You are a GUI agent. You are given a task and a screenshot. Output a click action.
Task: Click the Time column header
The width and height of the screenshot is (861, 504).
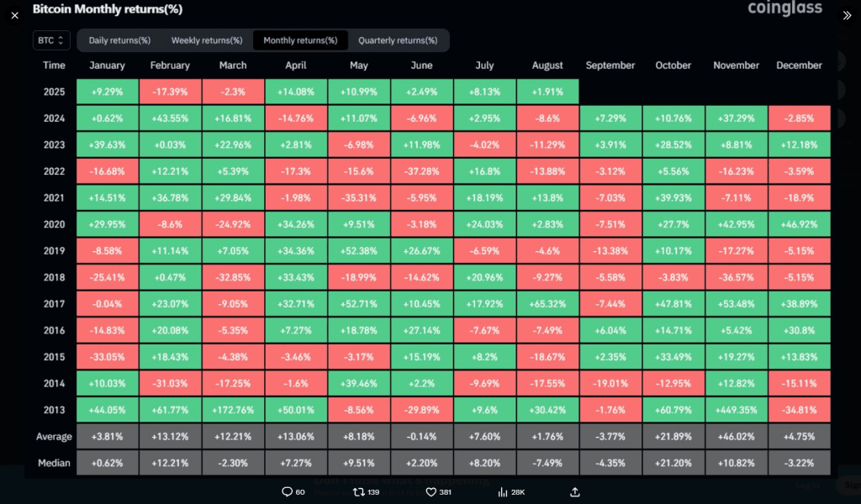(x=54, y=66)
